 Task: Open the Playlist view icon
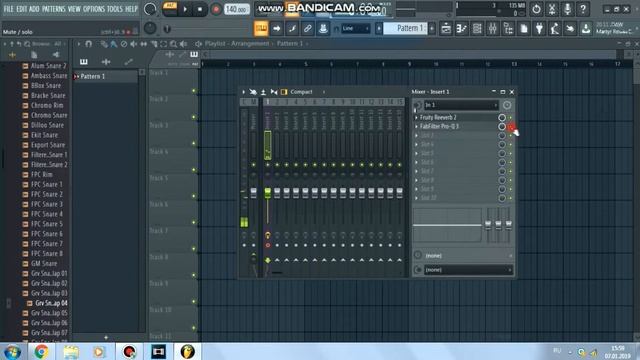[x=446, y=28]
